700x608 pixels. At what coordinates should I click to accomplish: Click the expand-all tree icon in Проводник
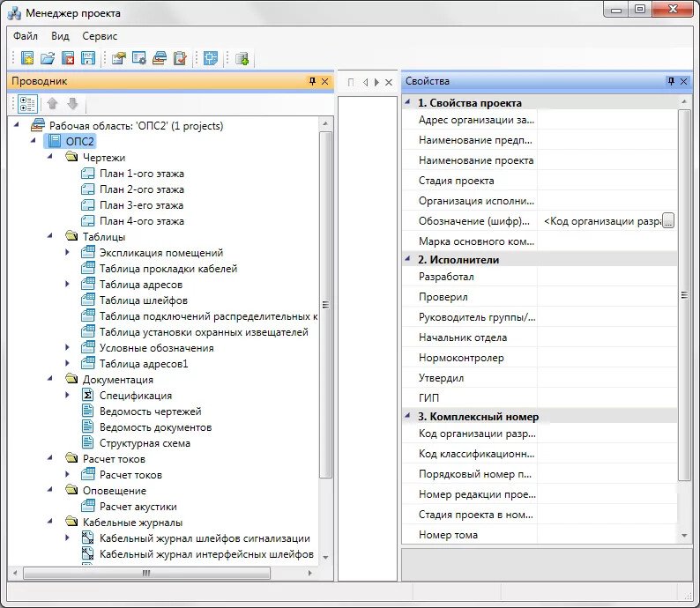click(27, 103)
